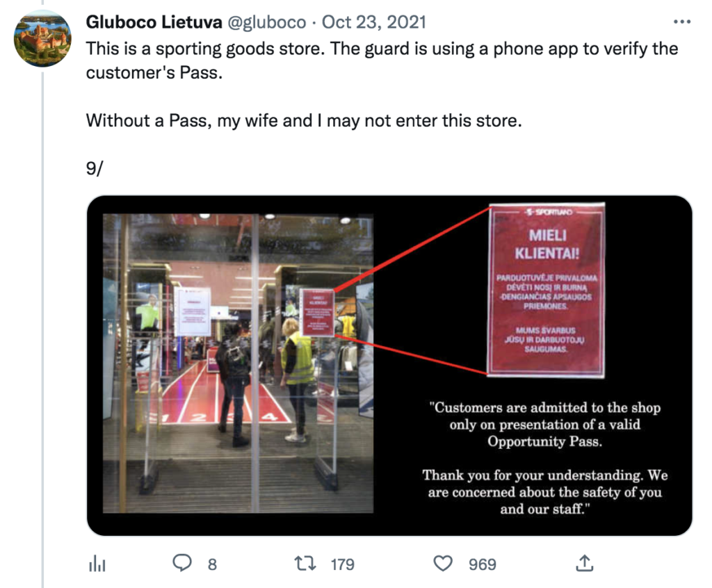Retweet this post via arrows icon
712x588 pixels.
(x=305, y=564)
